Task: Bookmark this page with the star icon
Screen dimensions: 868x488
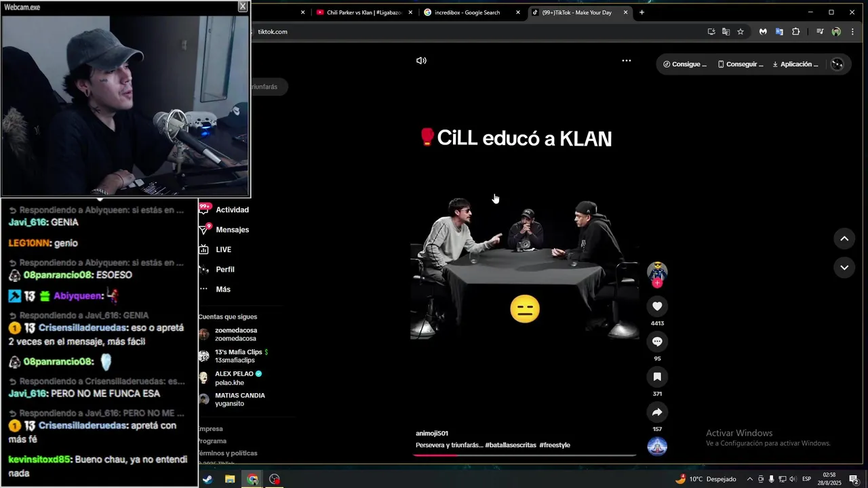Action: click(741, 32)
